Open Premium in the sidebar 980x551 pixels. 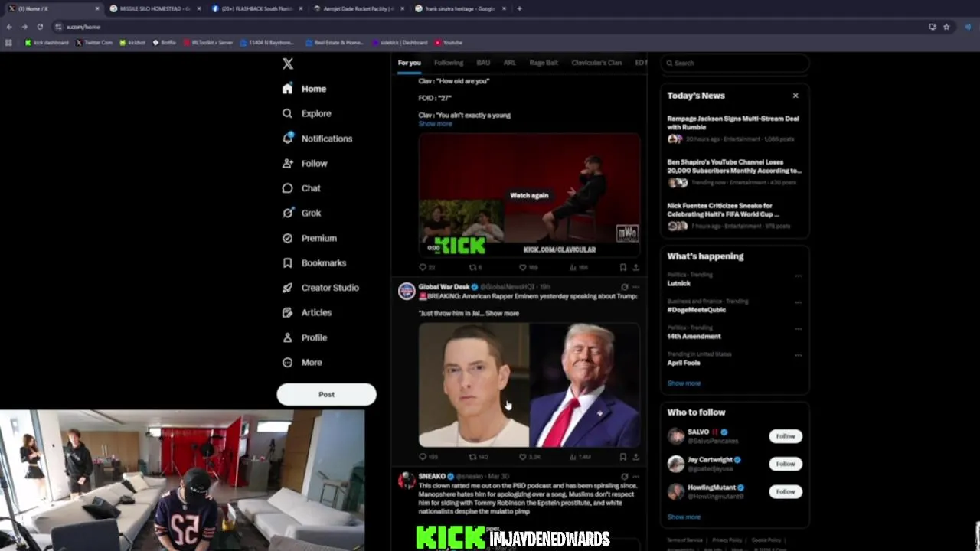pos(309,238)
